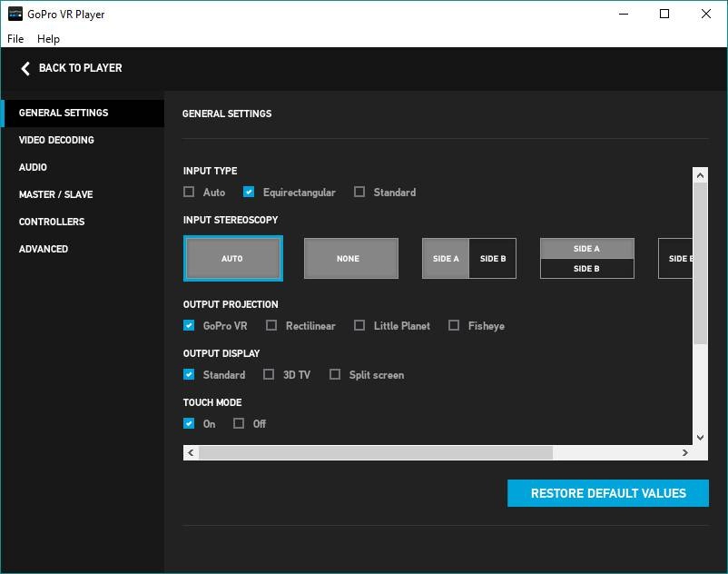The image size is (728, 574).
Task: Click the TOUCH MODE heading
Action: (x=212, y=402)
